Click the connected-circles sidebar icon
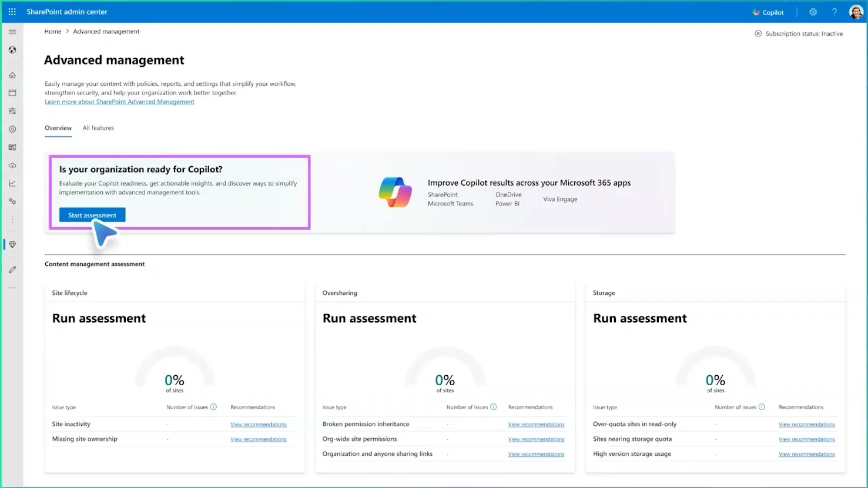Screen dimensions: 868x488 tap(12, 201)
